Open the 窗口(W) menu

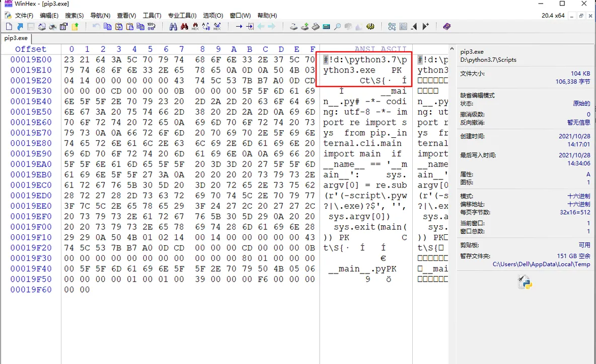click(x=240, y=16)
